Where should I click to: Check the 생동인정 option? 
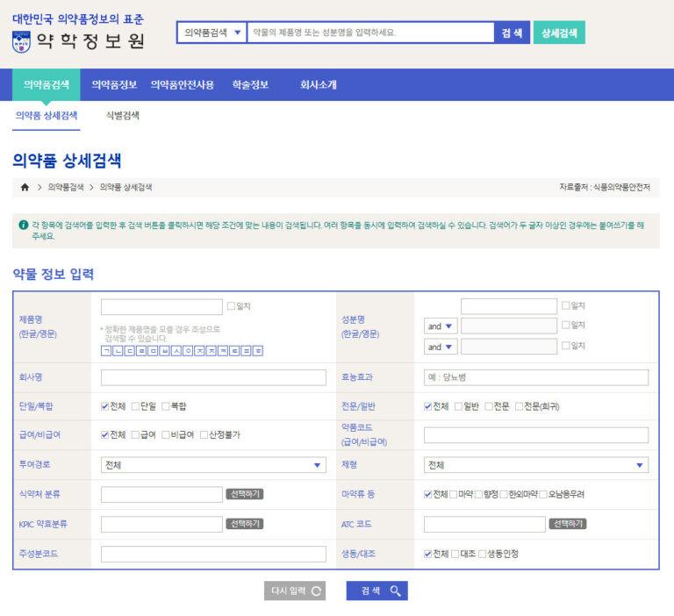point(483,554)
